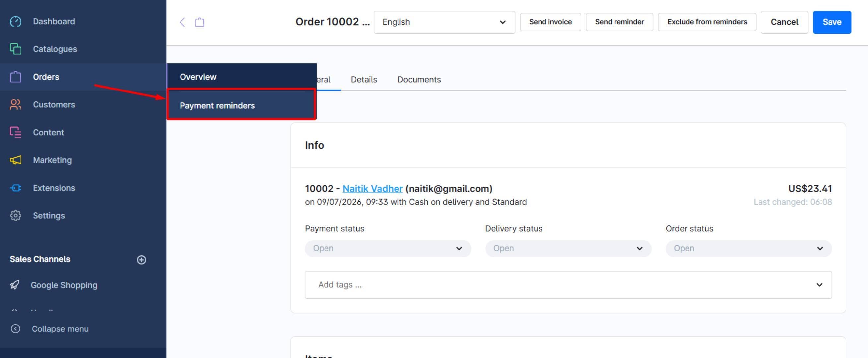The image size is (868, 358).
Task: Cancel the order edits
Action: tap(784, 22)
